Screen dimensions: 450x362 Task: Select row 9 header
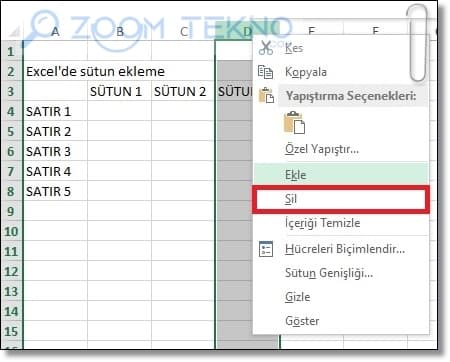11,211
